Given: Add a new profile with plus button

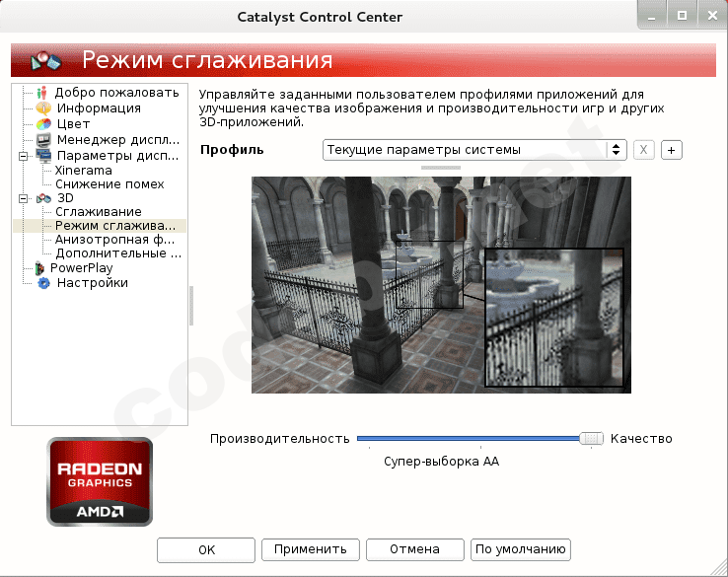Looking at the screenshot, I should (x=672, y=150).
